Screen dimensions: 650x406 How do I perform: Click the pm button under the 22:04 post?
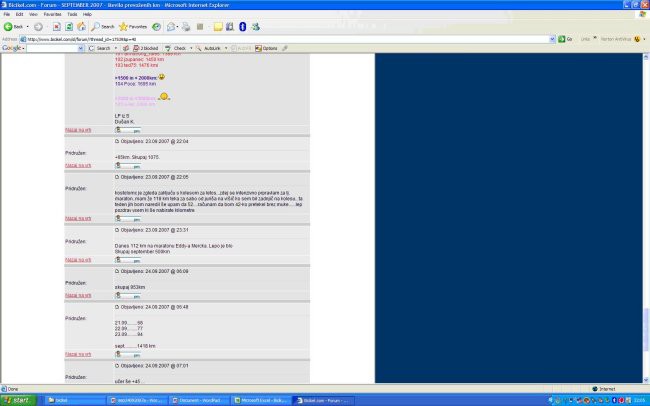coord(128,165)
